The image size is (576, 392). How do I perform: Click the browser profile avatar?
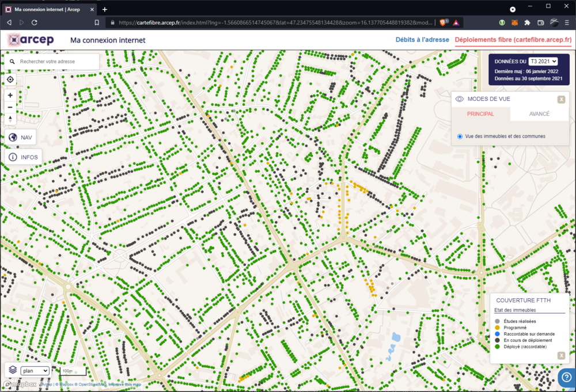(554, 22)
